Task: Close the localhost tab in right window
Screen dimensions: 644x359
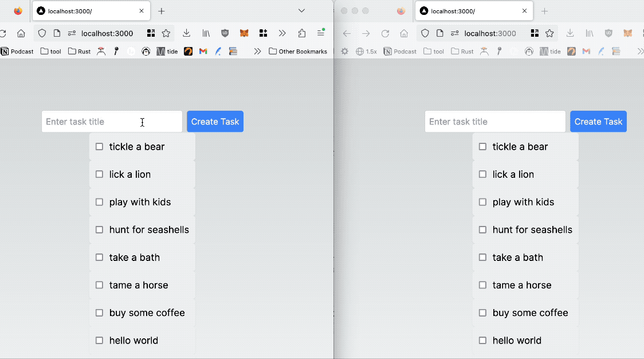Action: pos(524,11)
